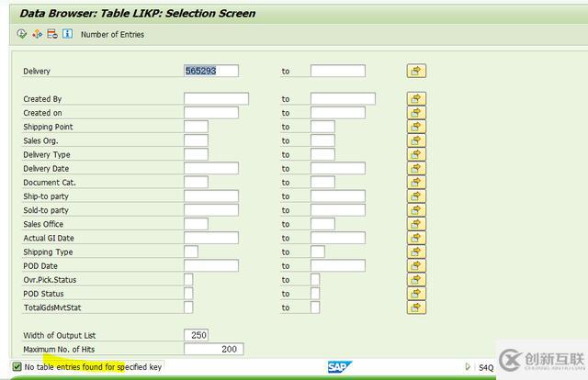Click the Ship-to party 'to' field

click(x=338, y=196)
